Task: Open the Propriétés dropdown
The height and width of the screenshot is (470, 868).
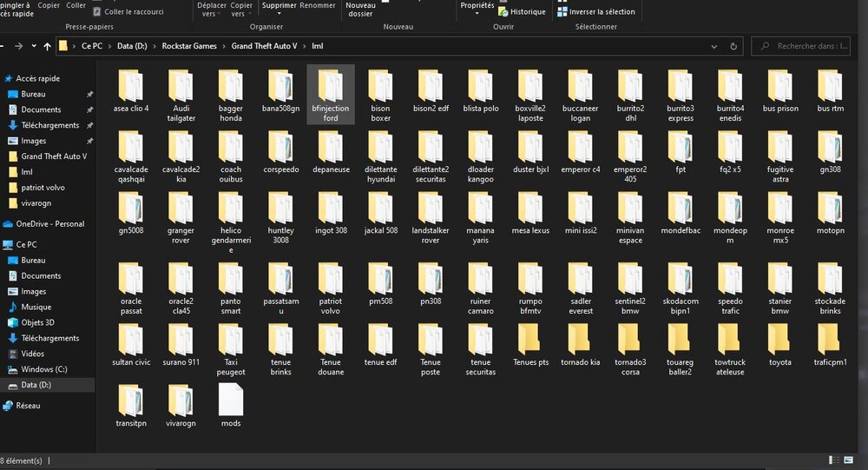Action: pos(477,9)
